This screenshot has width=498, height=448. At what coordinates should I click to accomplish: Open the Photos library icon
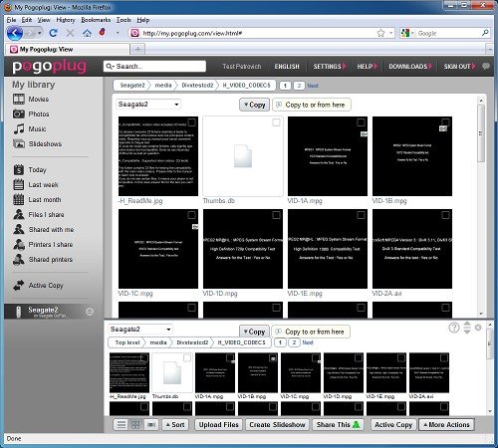19,113
